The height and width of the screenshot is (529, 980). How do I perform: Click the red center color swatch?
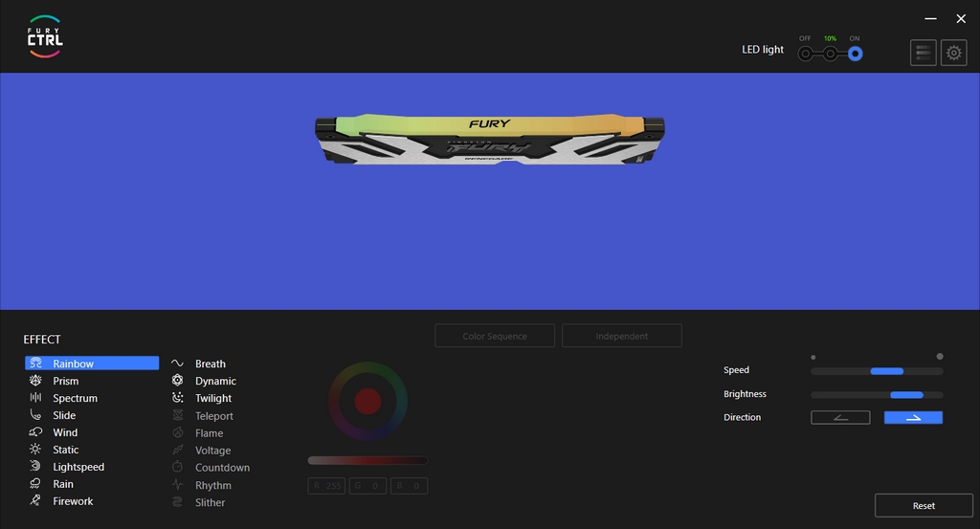(368, 402)
